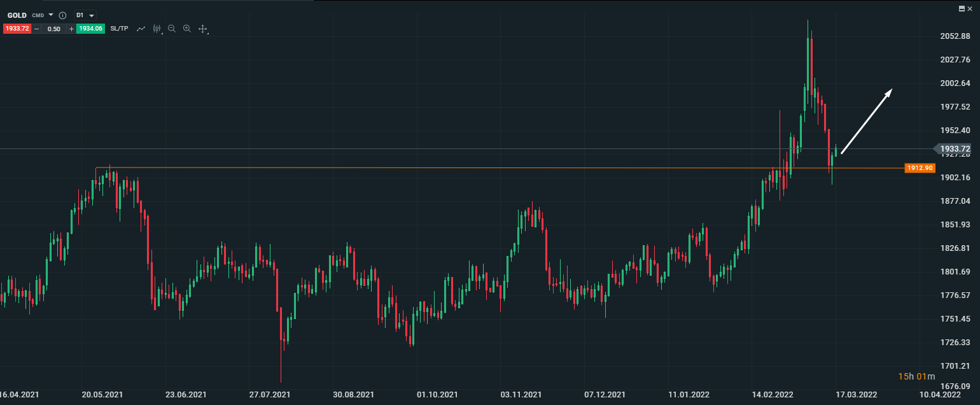
Task: Click the 07.12.2021 date label
Action: tap(605, 395)
